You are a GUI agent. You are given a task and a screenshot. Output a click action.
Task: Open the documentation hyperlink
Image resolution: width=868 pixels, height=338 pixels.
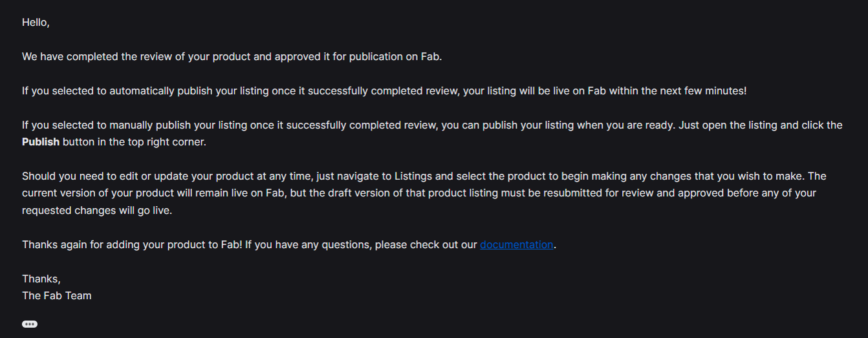517,244
